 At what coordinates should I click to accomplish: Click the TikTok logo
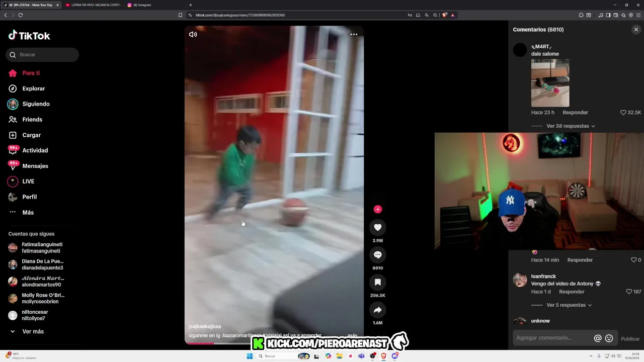[x=29, y=35]
